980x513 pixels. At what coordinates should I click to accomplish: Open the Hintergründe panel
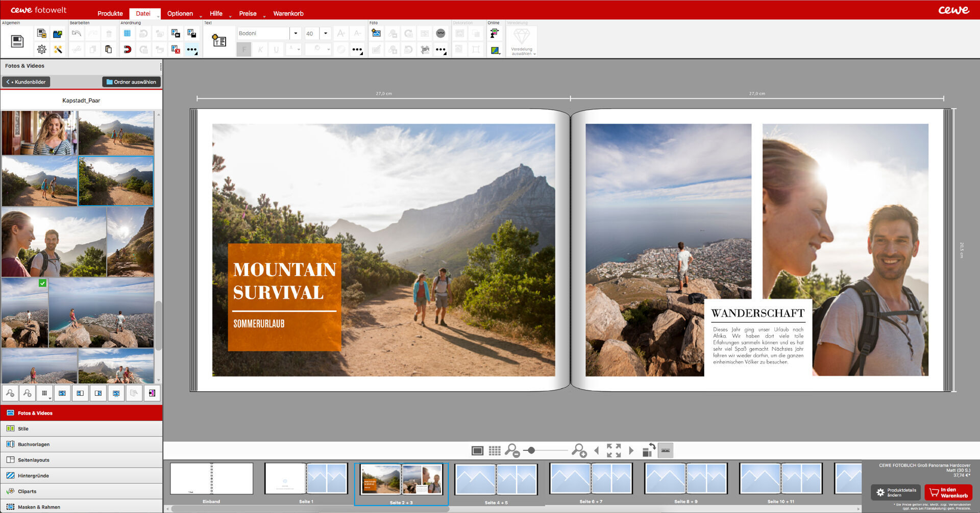(82, 475)
